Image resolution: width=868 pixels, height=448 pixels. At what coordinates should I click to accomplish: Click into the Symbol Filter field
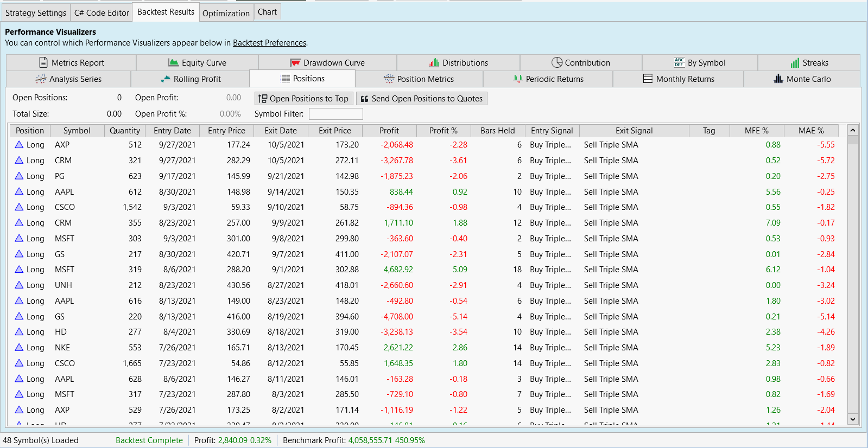(x=335, y=114)
